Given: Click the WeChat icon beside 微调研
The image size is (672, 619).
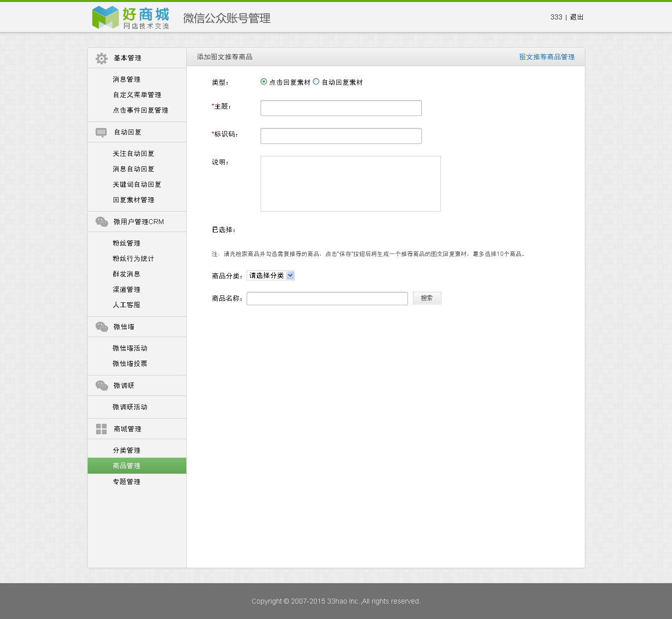Looking at the screenshot, I should point(102,385).
